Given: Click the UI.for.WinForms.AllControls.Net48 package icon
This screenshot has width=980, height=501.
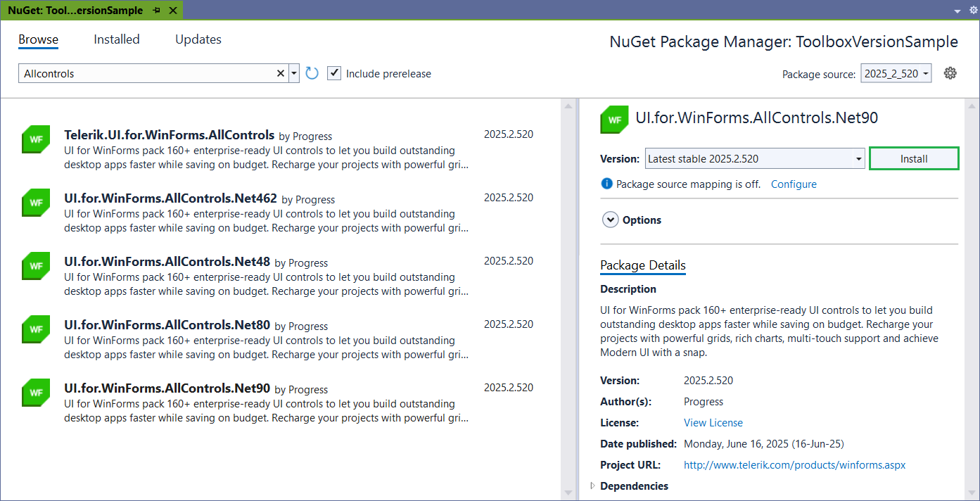Looking at the screenshot, I should click(36, 266).
